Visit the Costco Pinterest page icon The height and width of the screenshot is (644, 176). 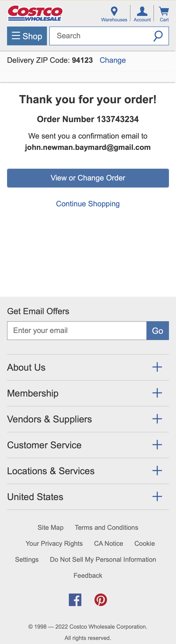click(101, 600)
